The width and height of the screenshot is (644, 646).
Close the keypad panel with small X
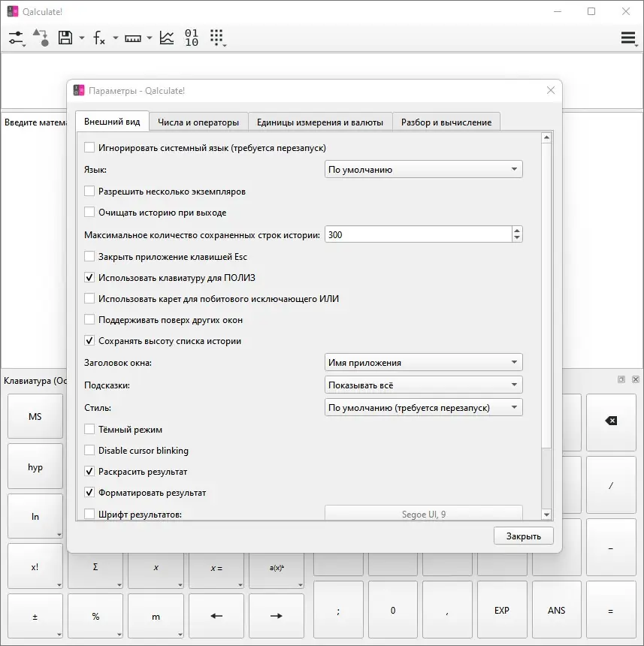(x=635, y=379)
